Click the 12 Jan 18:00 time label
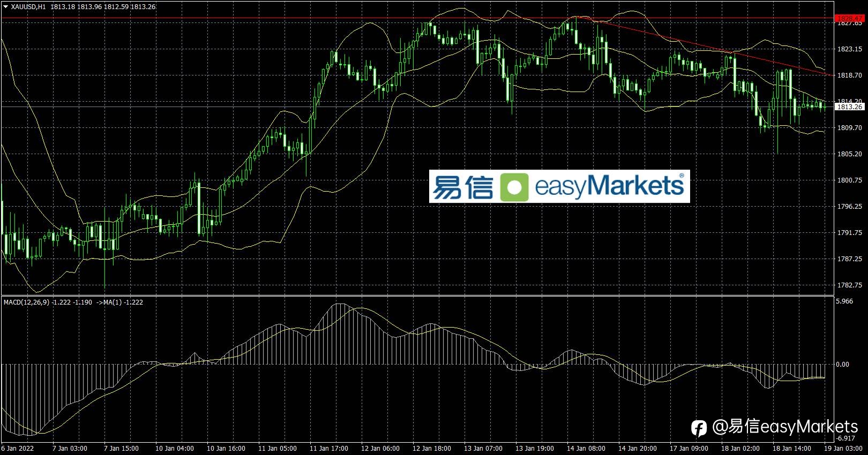 point(432,449)
